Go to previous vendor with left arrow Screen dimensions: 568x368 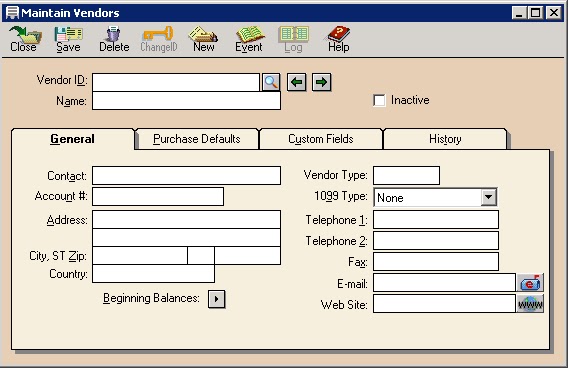[x=297, y=82]
